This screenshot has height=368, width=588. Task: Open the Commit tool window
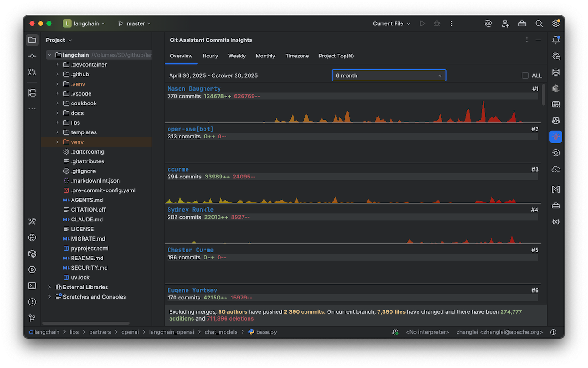(32, 56)
